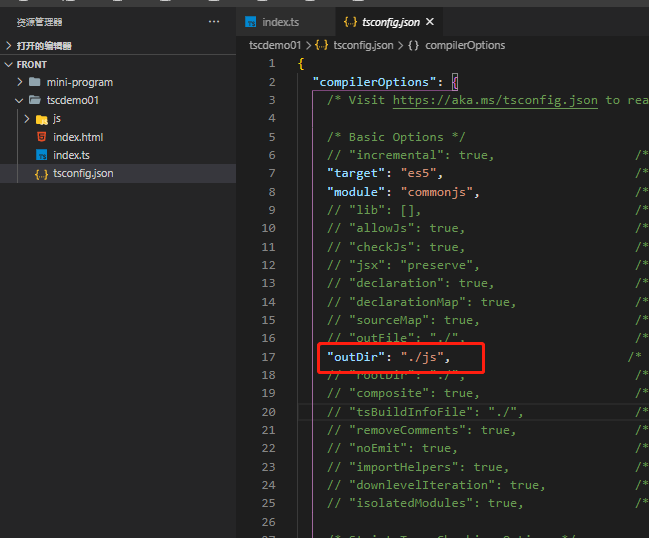Click the commented "isolatedModules" line
Screen dimensions: 649x538
coord(425,503)
